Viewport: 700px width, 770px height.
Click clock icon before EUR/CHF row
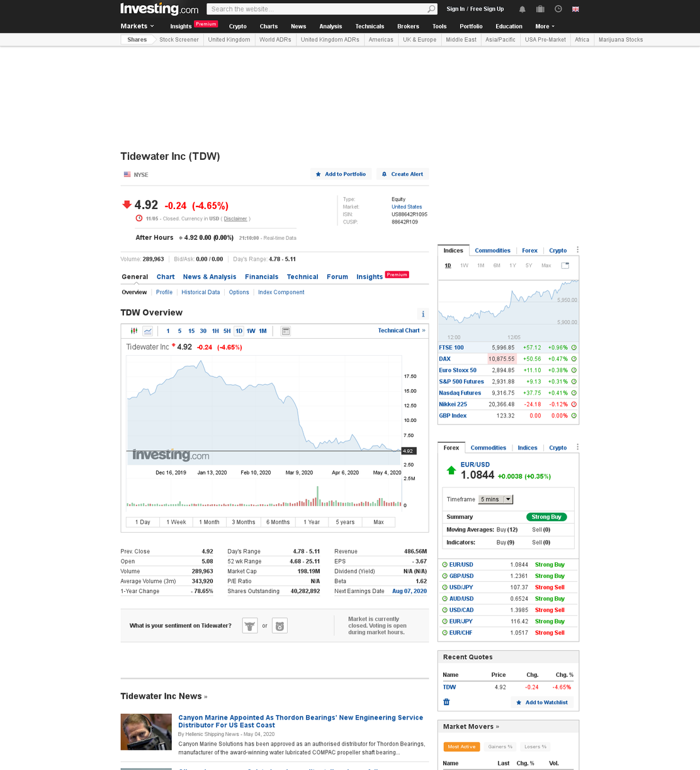click(x=444, y=633)
